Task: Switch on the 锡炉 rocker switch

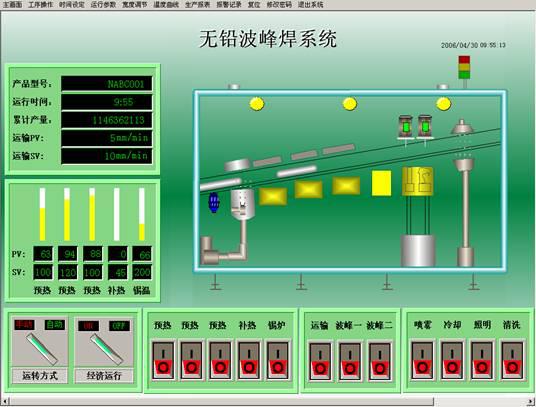Action: [x=278, y=360]
